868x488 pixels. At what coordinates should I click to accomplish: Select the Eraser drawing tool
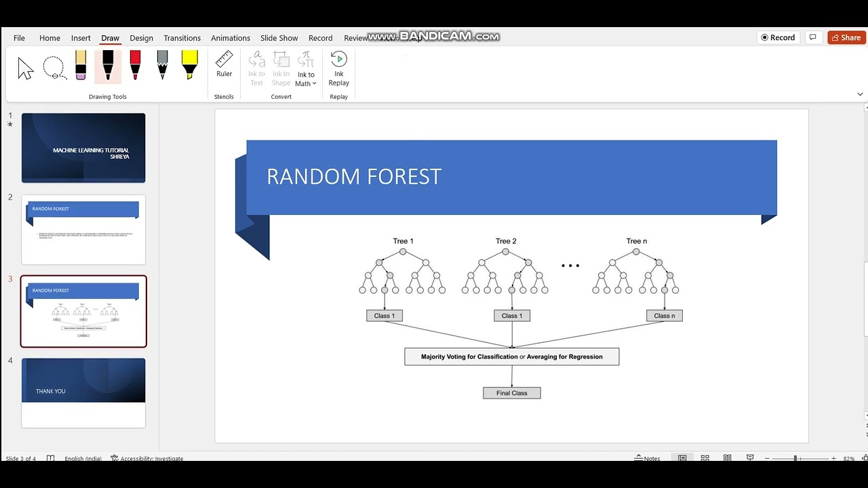[81, 66]
